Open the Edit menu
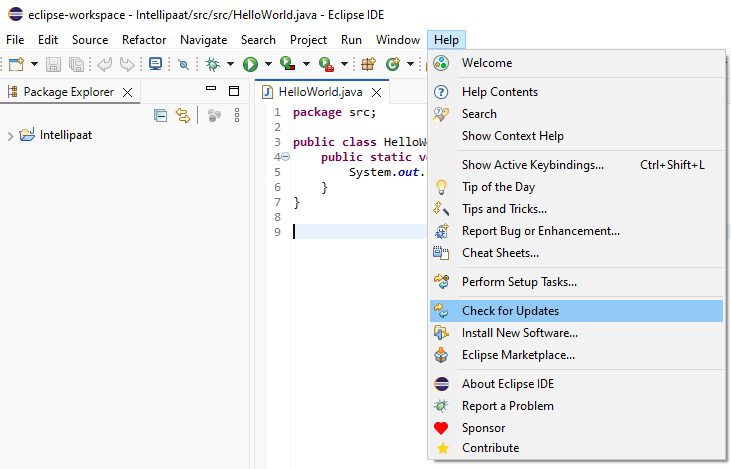731x469 pixels. click(x=48, y=40)
